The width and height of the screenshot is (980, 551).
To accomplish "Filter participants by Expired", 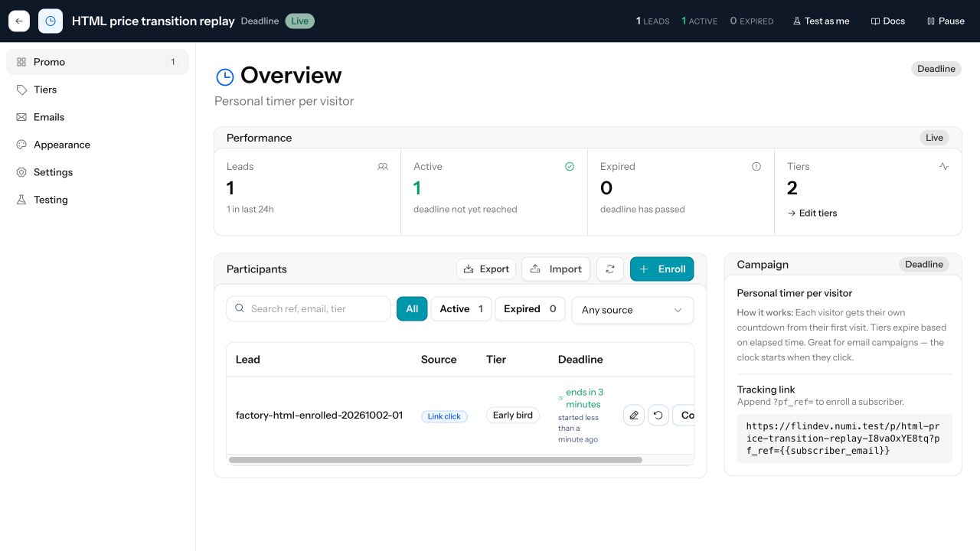I will (530, 308).
